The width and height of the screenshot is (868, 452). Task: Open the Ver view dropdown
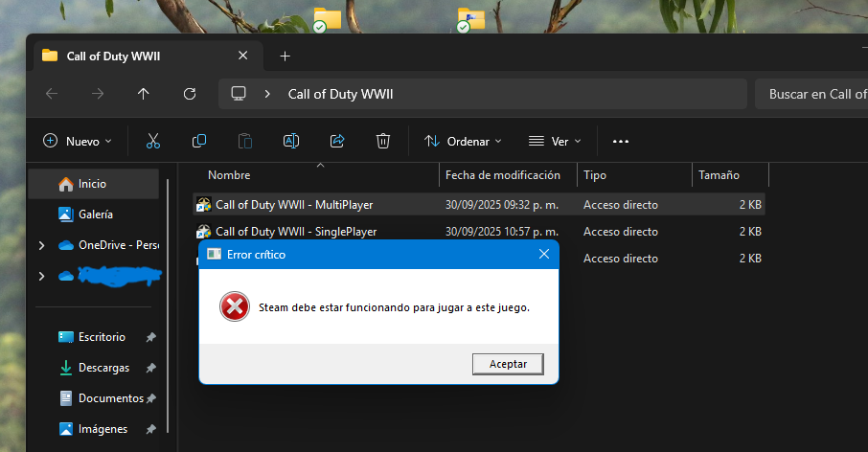coord(555,141)
